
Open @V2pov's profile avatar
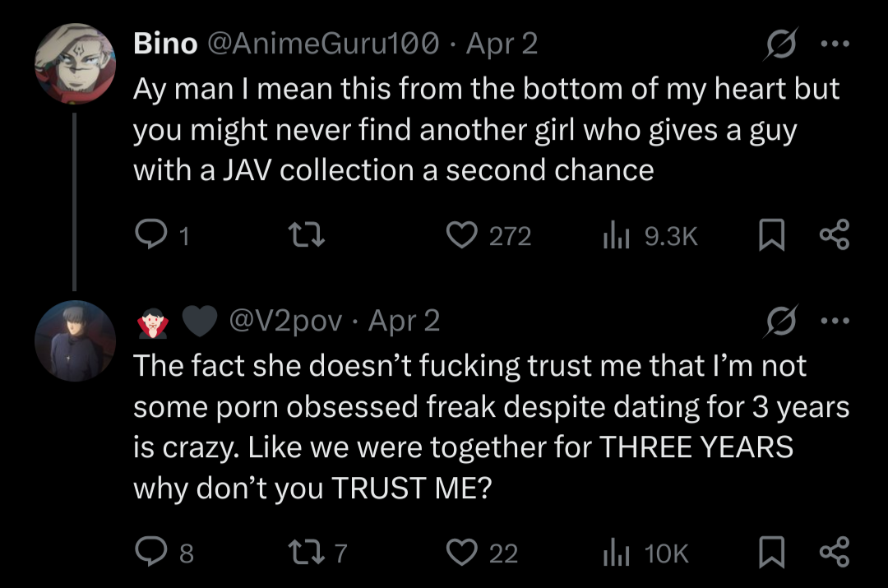pyautogui.click(x=75, y=340)
